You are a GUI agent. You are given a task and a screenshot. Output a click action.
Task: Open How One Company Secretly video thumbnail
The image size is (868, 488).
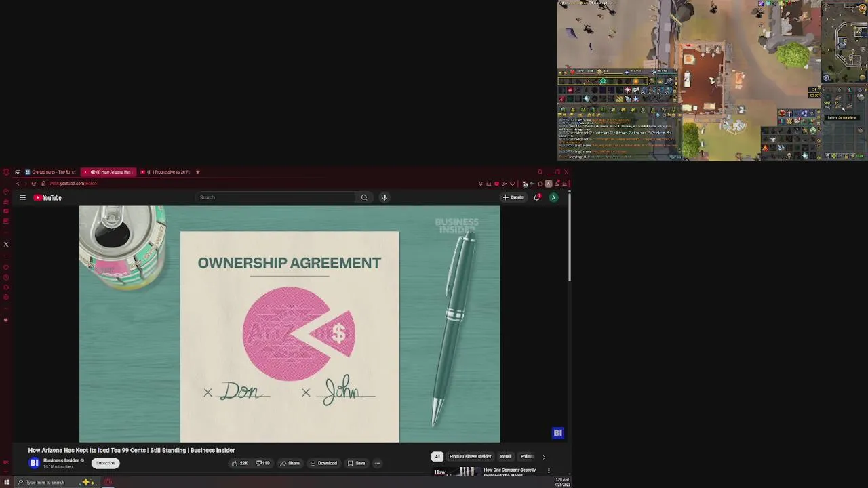click(x=456, y=472)
